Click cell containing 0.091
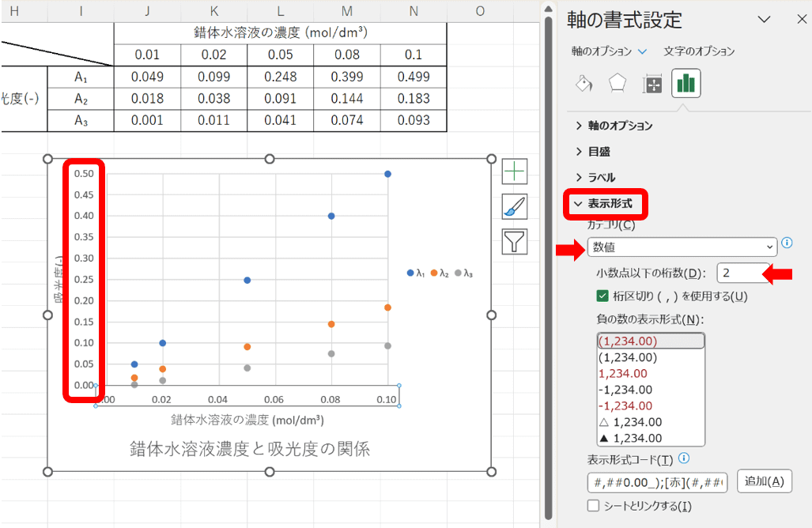 tap(280, 98)
